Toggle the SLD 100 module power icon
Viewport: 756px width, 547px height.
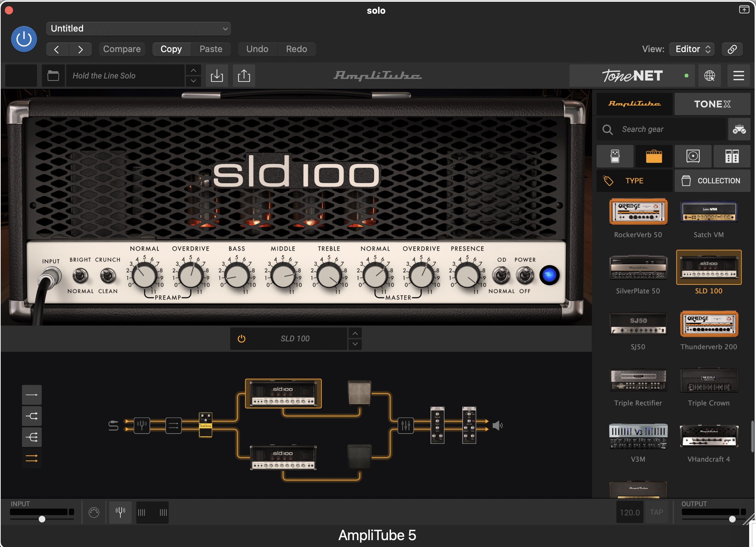click(x=241, y=339)
